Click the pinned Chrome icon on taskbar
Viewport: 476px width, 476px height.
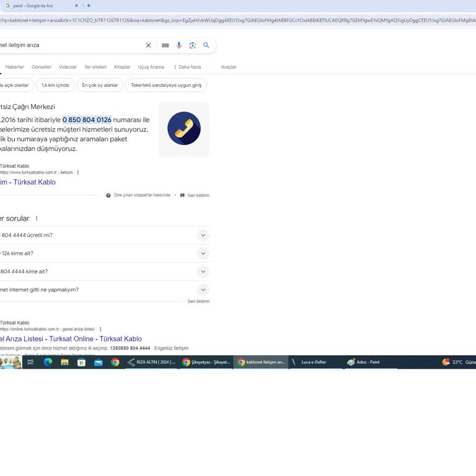[x=115, y=362]
